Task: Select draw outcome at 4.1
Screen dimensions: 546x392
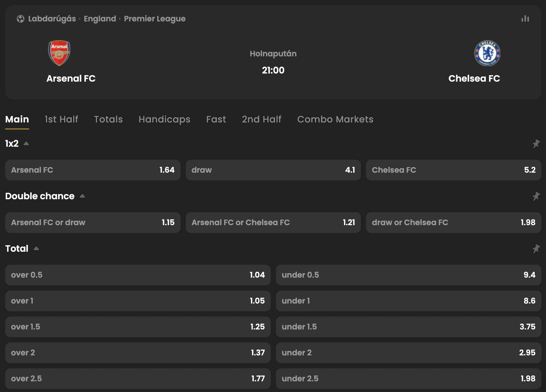Action: (x=273, y=170)
